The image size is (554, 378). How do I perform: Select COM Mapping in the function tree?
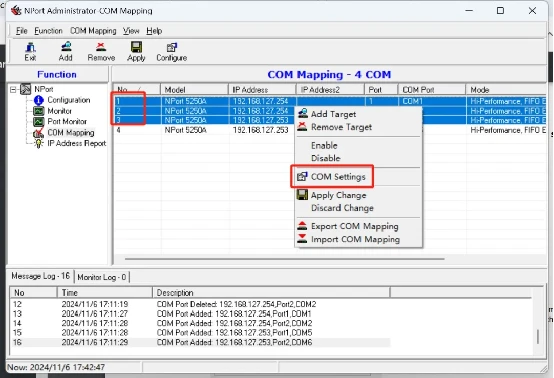(x=71, y=133)
